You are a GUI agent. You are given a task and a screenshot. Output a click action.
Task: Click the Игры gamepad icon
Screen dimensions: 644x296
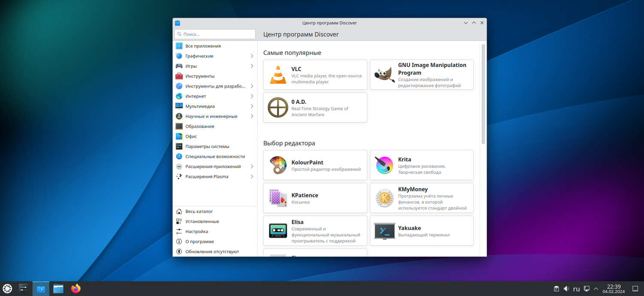(x=179, y=66)
